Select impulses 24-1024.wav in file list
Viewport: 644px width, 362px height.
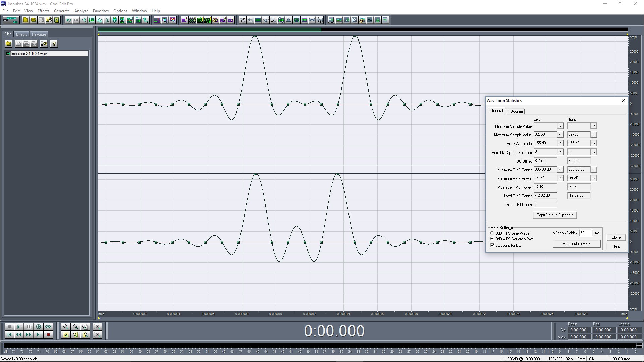(x=47, y=54)
